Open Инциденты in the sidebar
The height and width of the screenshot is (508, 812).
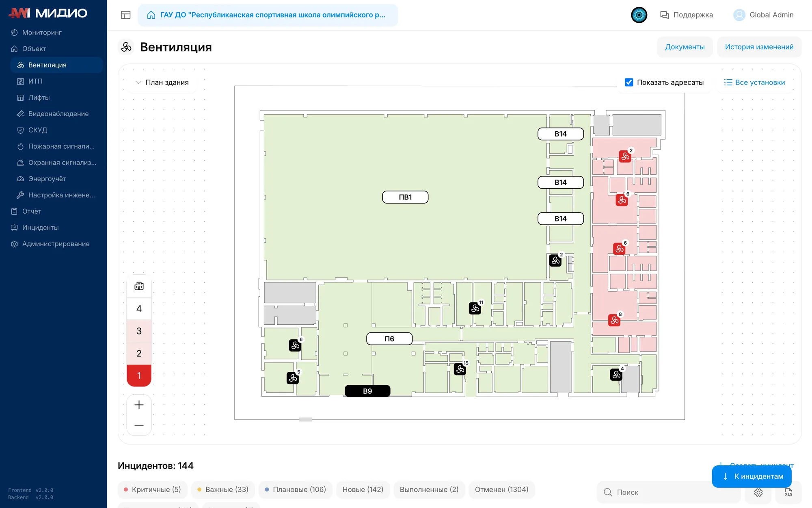[41, 228]
